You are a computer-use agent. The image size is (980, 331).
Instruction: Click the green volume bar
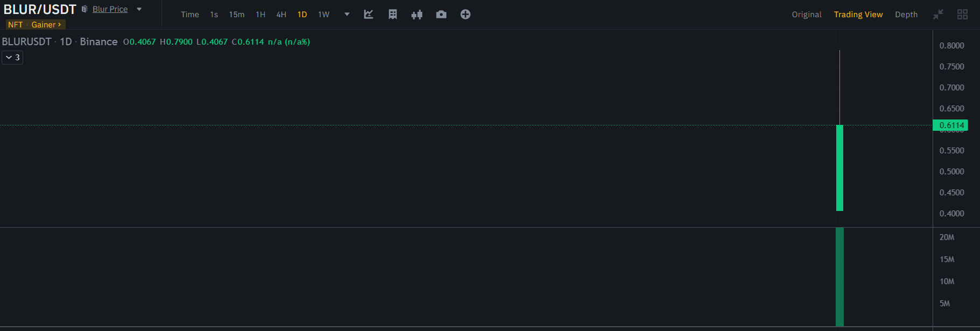[839, 277]
